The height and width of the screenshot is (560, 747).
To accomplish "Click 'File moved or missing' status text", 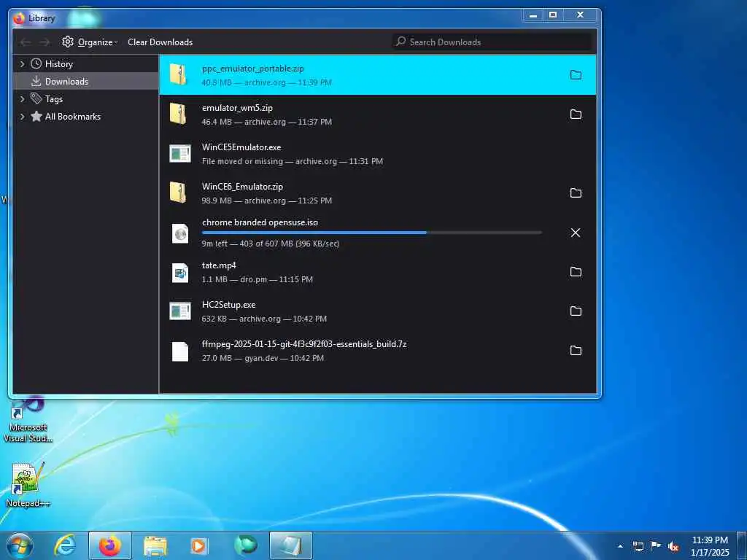I will pos(242,161).
